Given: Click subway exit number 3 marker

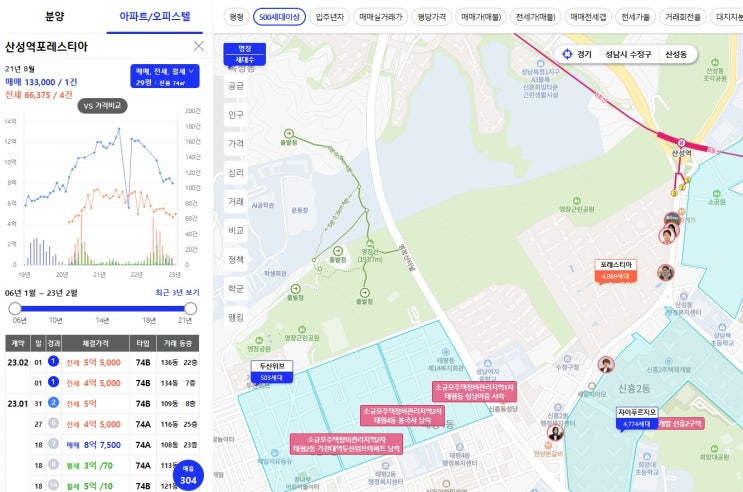Looking at the screenshot, I should click(x=673, y=193).
